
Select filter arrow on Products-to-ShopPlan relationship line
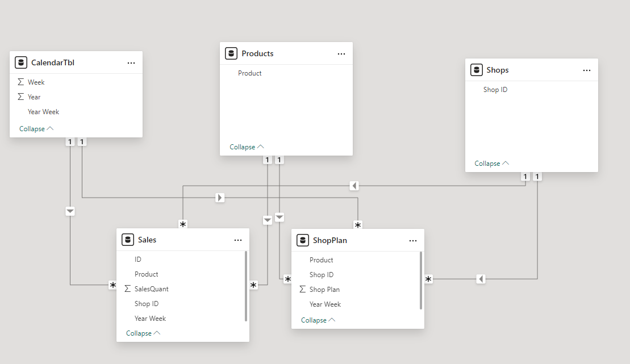coord(279,217)
